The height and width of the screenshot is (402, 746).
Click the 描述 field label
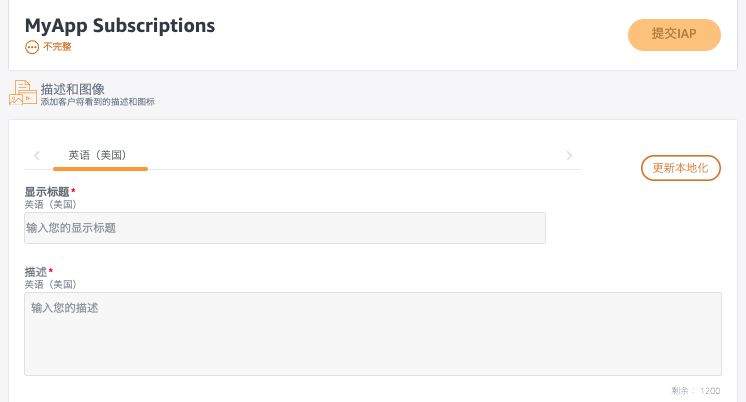[35, 271]
